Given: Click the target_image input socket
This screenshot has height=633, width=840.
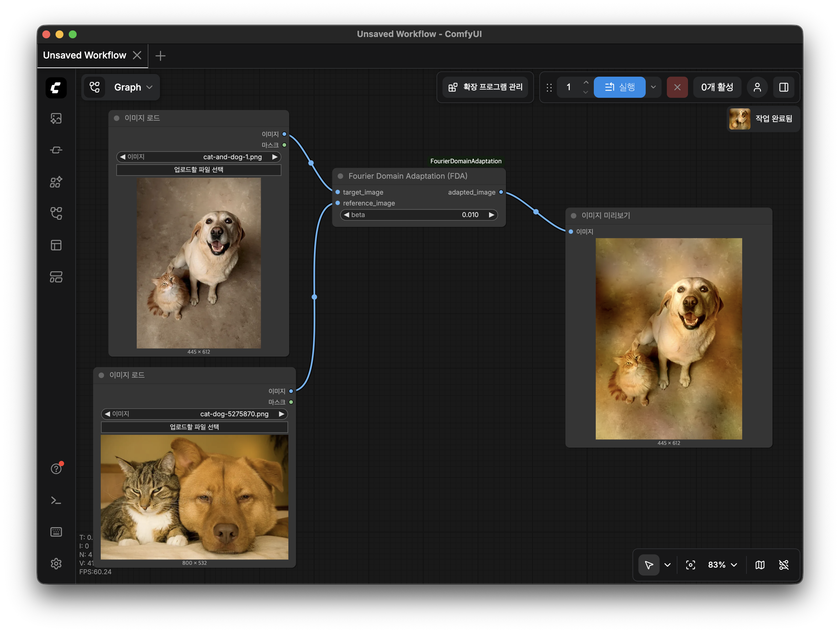Looking at the screenshot, I should pos(338,192).
